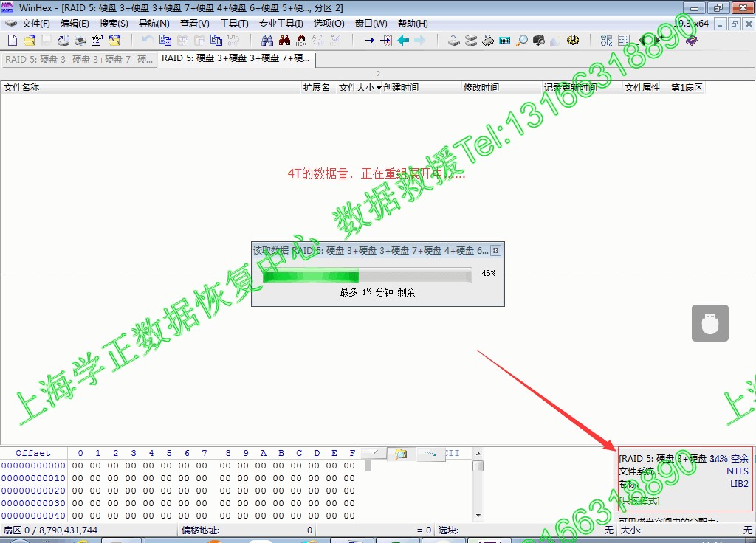Click the Open RAM chip icon
The image size is (756, 543).
(x=487, y=41)
